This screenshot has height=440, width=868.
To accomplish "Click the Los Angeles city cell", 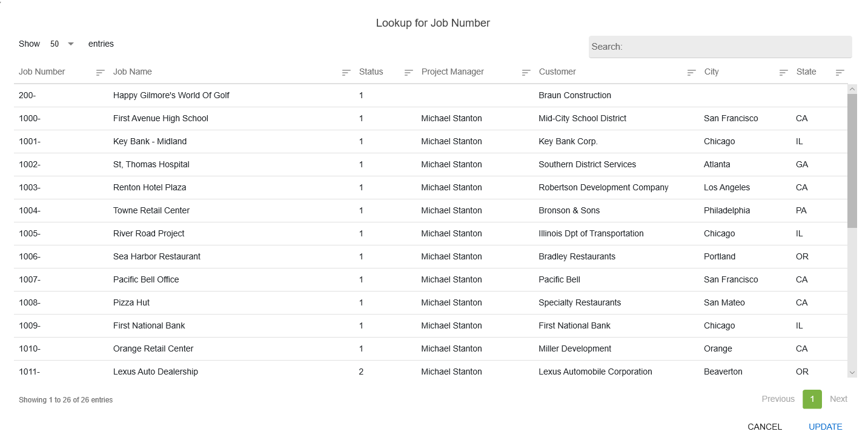I will [727, 187].
